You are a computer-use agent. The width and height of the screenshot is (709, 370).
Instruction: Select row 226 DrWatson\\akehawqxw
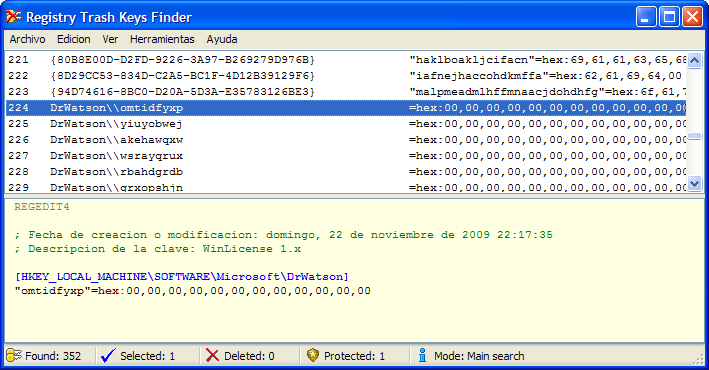click(x=346, y=140)
